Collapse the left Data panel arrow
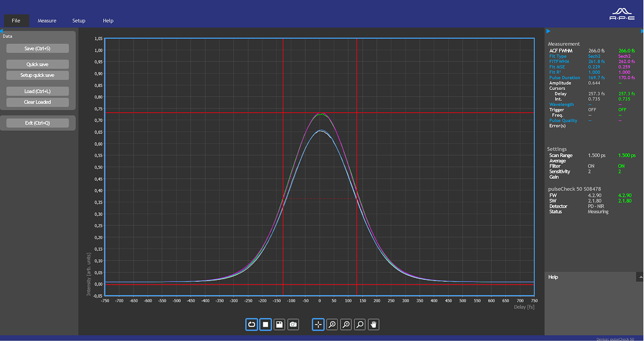This screenshot has height=341, width=644. click(x=2, y=31)
